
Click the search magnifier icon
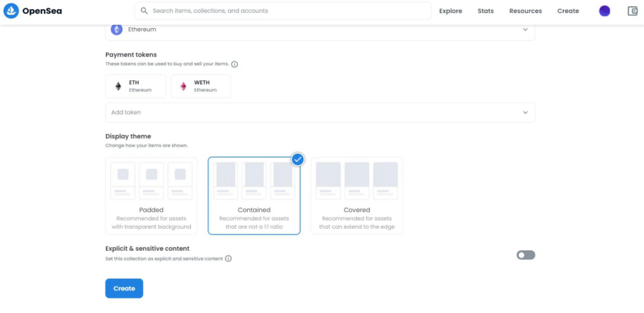tap(144, 11)
